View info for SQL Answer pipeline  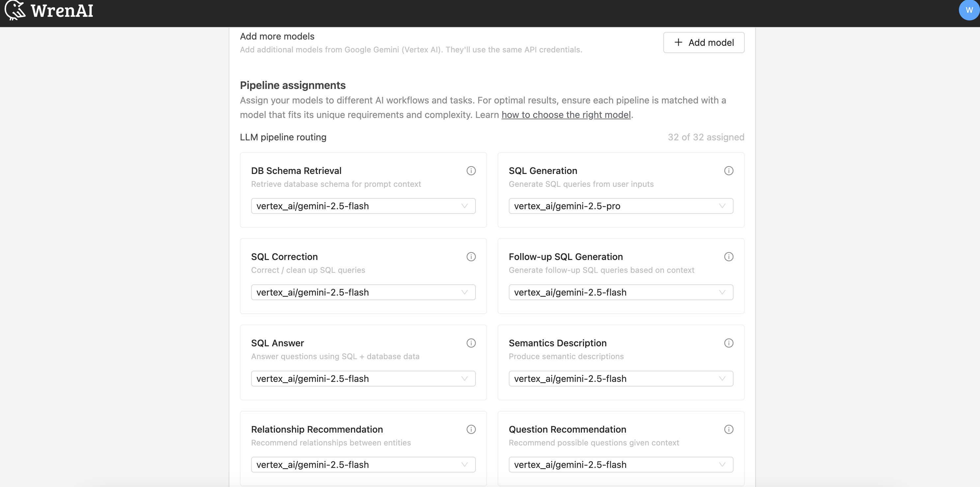[471, 343]
